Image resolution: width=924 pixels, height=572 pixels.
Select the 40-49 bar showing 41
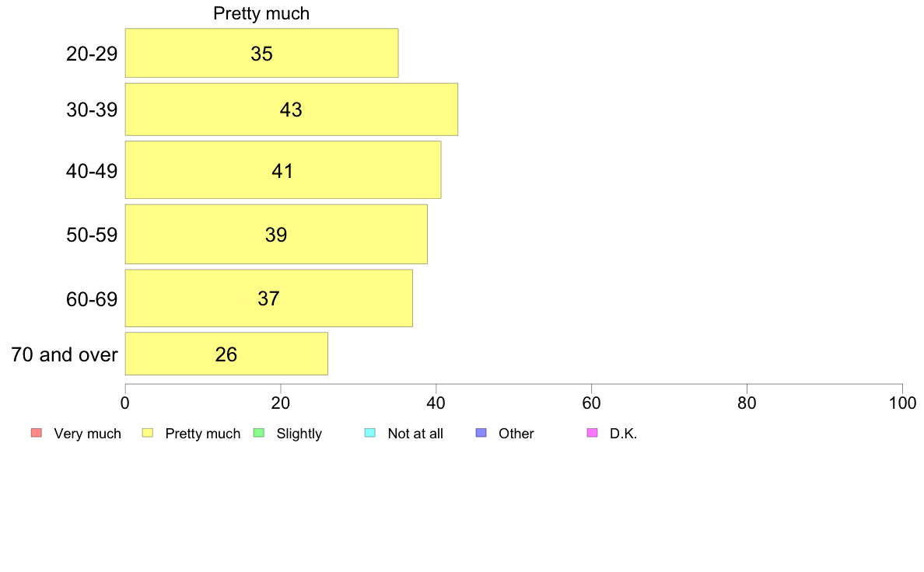pos(283,169)
